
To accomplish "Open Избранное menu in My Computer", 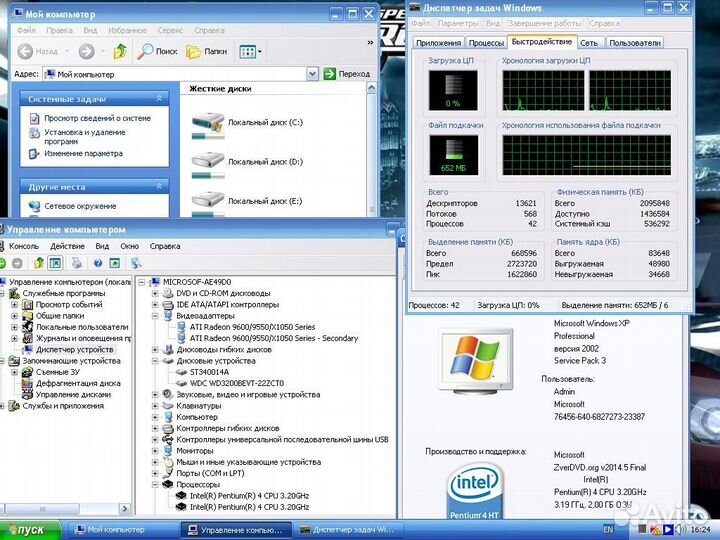I will (127, 30).
